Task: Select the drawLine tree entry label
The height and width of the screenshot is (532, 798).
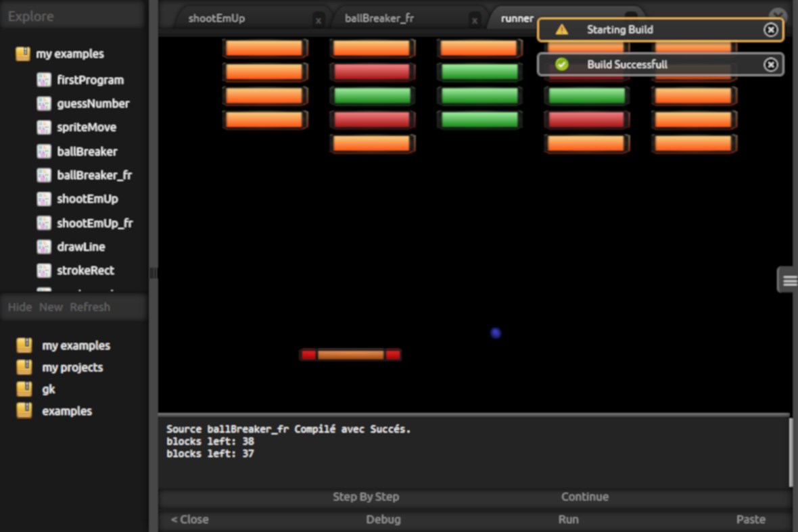Action: 81,247
